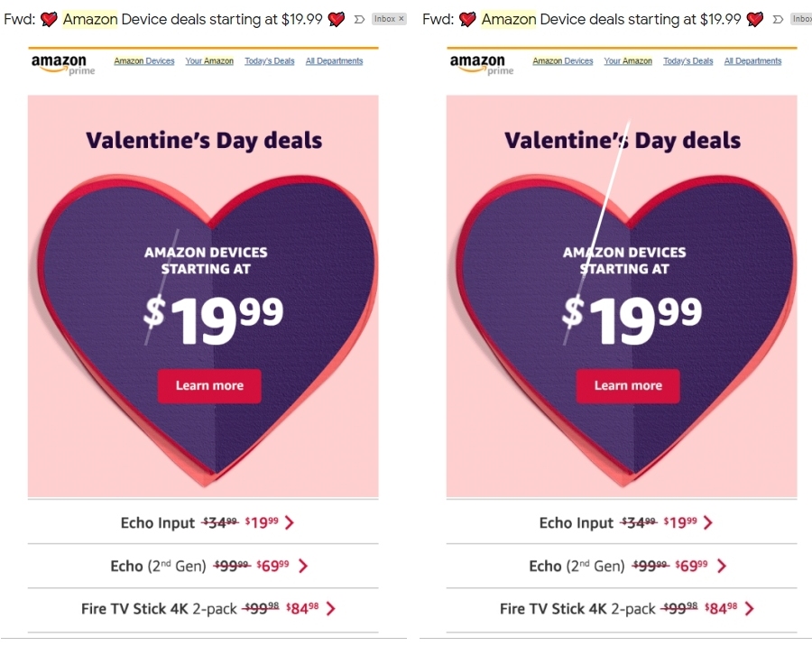This screenshot has height=646, width=812.
Task: Click the Inbox label on the right email subject
Action: pyautogui.click(x=801, y=19)
